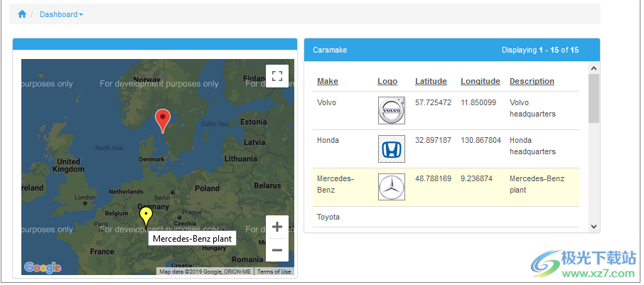Sort table by Latitude column

point(431,81)
